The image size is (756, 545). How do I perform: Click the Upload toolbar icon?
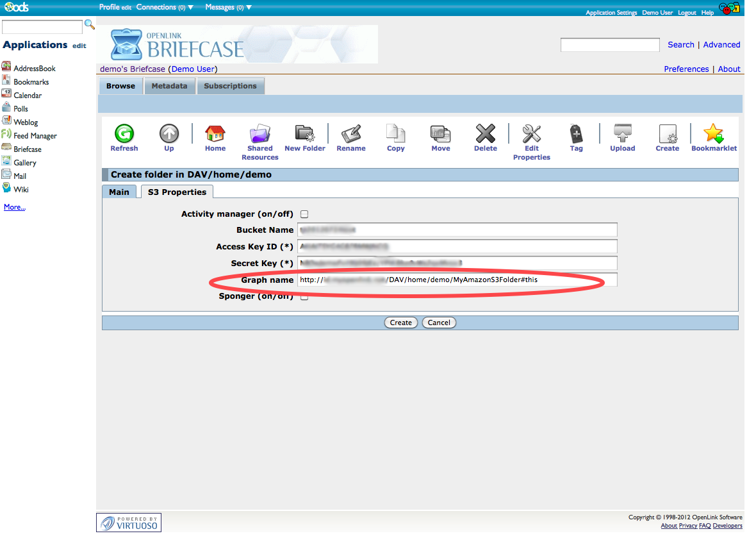(x=622, y=133)
